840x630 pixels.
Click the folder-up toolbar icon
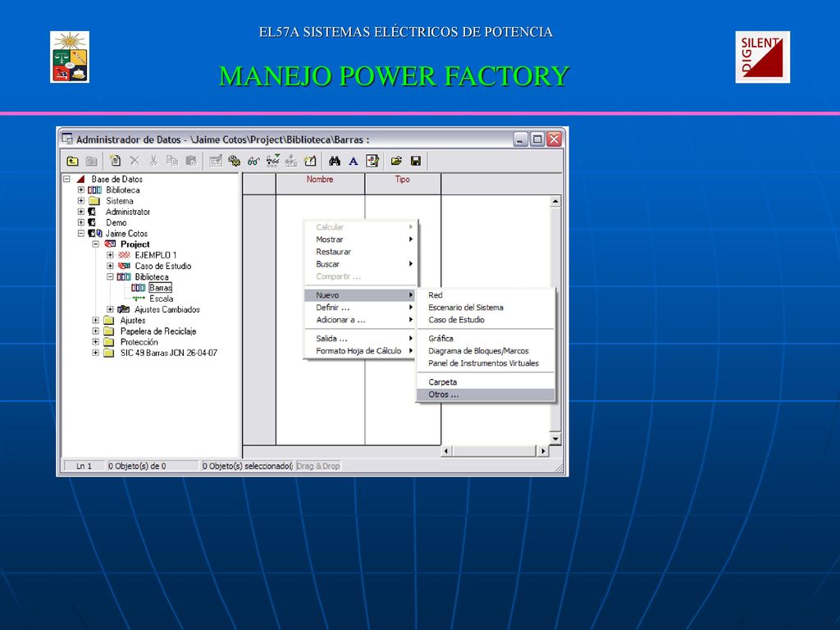pyautogui.click(x=72, y=161)
